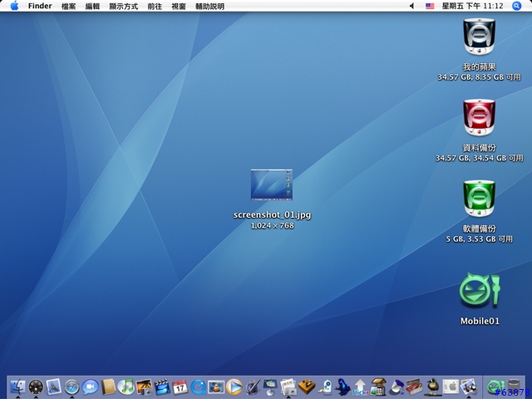Open the 檔案 menu
Viewport: 532px width, 399px height.
[68, 6]
